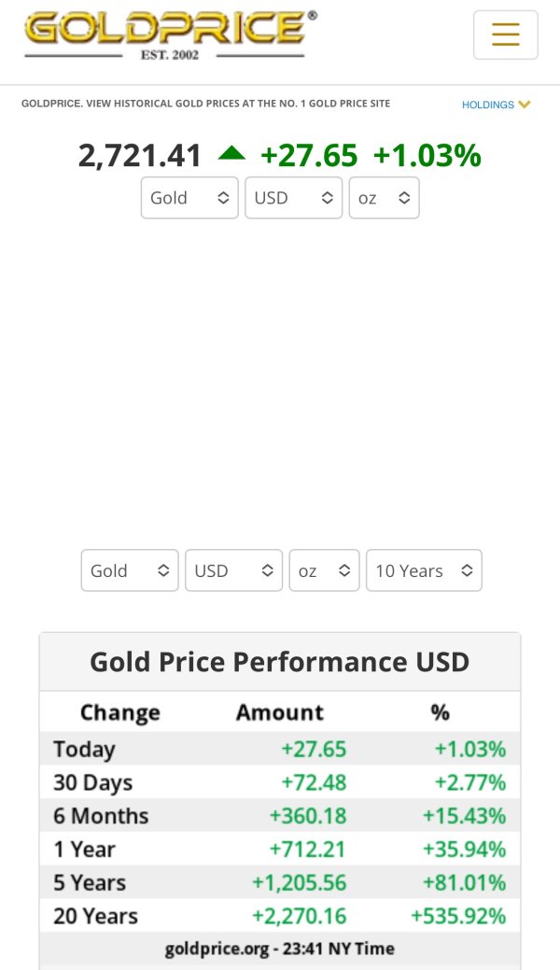Open top USD currency dropdown

coord(293,198)
